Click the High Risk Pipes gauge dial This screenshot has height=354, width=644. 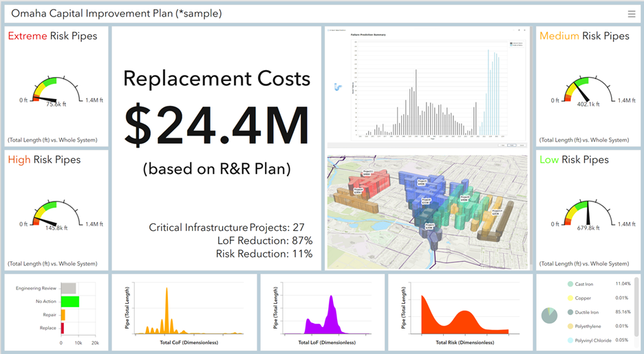(x=56, y=213)
